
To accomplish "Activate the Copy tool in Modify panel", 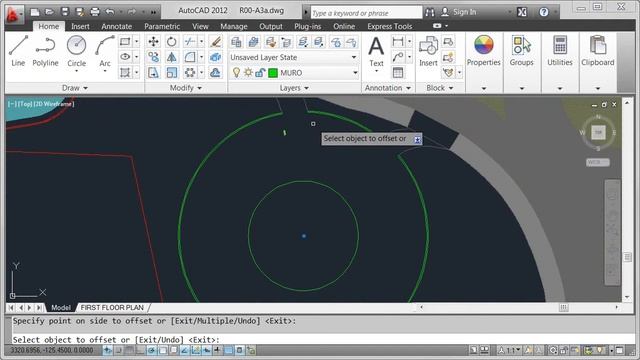I will (x=153, y=57).
